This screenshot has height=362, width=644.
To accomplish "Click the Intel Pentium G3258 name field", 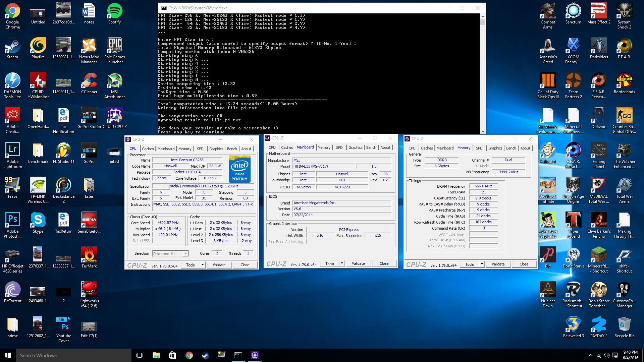I will tap(187, 160).
